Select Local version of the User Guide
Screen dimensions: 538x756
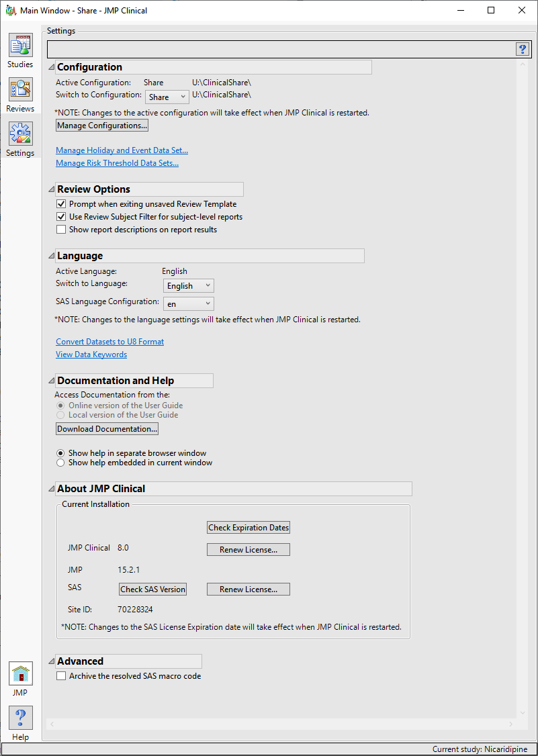point(60,415)
